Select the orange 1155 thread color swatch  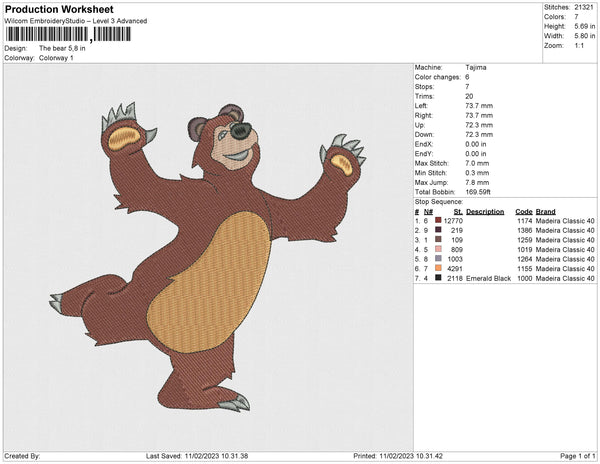438,269
